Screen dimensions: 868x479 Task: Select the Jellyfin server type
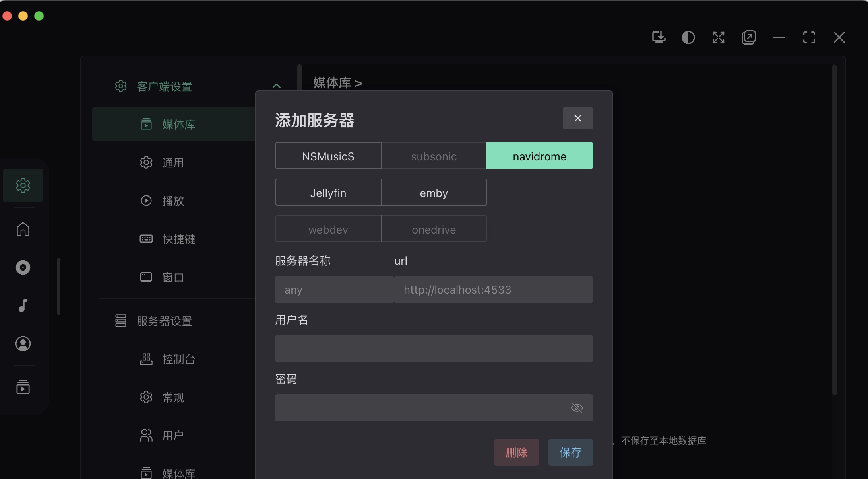328,192
